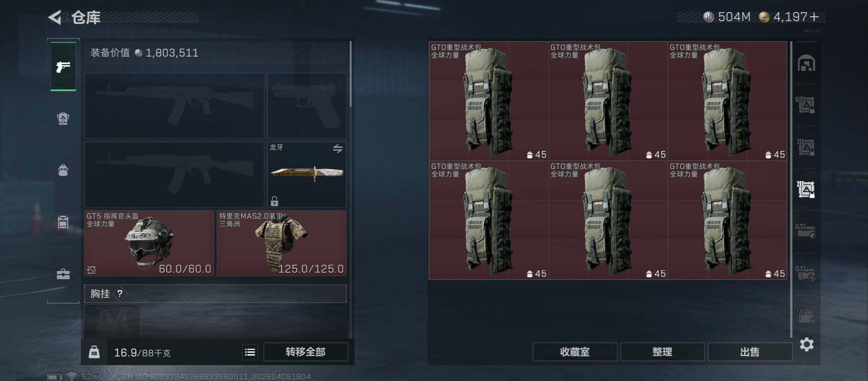This screenshot has width=868, height=381.
Task: Open the list view menu next to 转移全部
Action: [250, 352]
